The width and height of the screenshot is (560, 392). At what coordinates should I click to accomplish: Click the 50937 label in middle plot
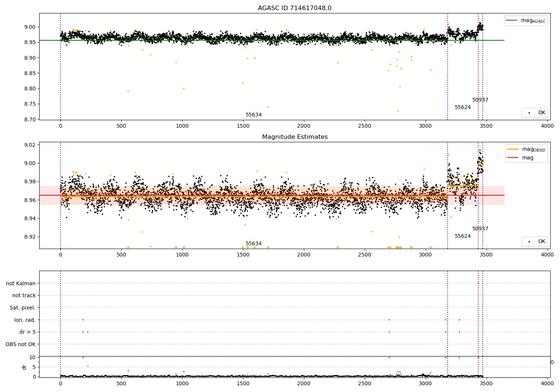point(480,229)
